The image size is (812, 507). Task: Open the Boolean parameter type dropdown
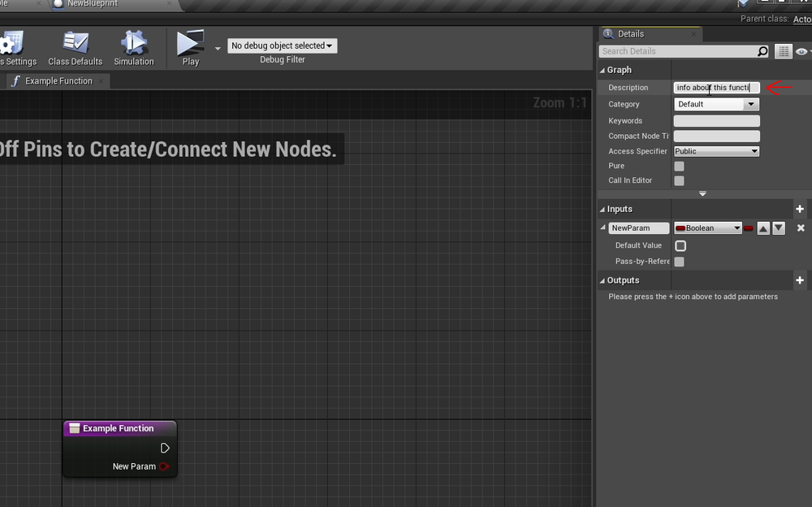(707, 227)
